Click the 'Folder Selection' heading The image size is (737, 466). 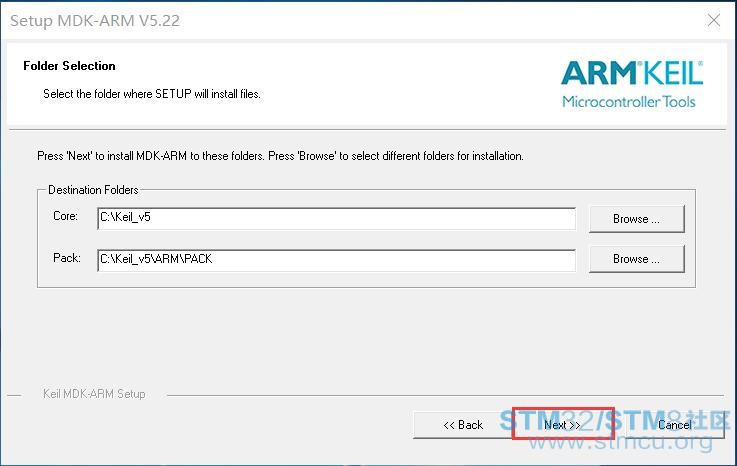point(69,66)
